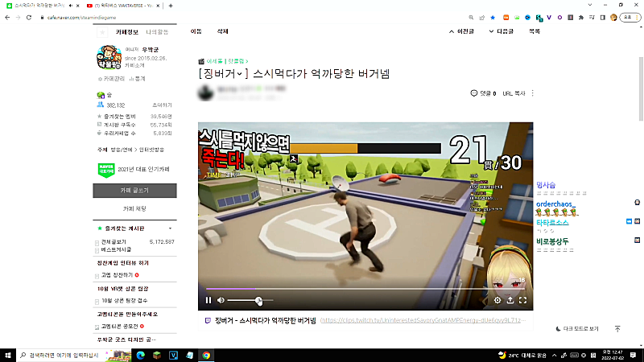Screen dimensions: 644x362
Task: Collapse the 즐겨찾는 게시판 section
Action: click(170, 228)
